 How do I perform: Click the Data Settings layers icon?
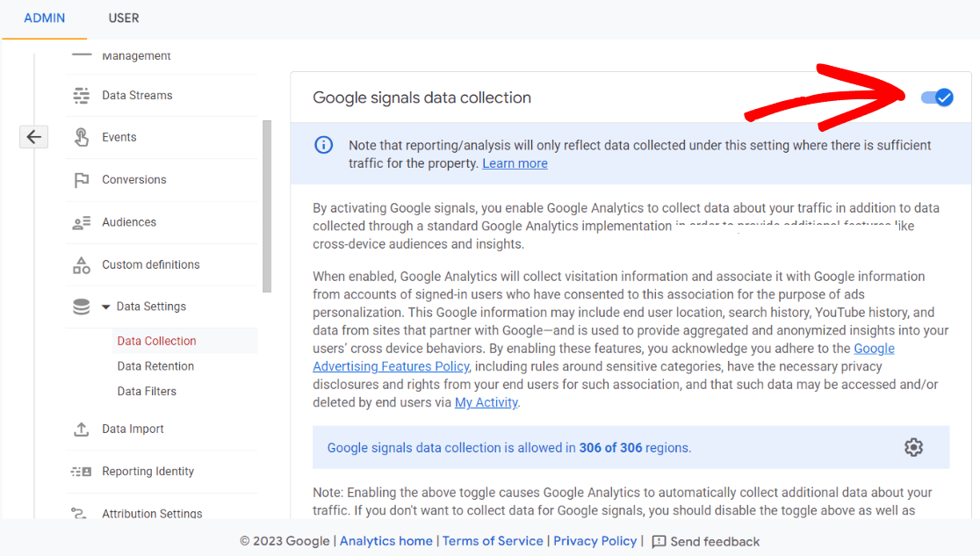click(x=81, y=306)
